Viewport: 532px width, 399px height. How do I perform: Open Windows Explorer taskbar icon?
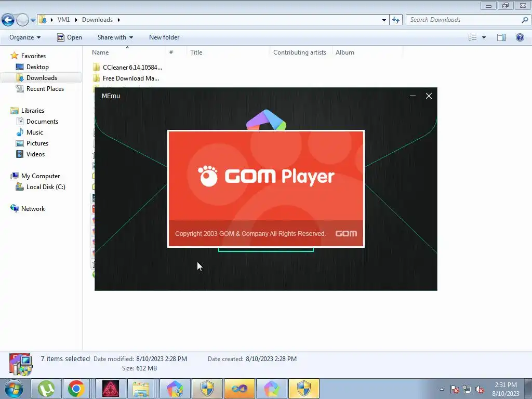[141, 389]
